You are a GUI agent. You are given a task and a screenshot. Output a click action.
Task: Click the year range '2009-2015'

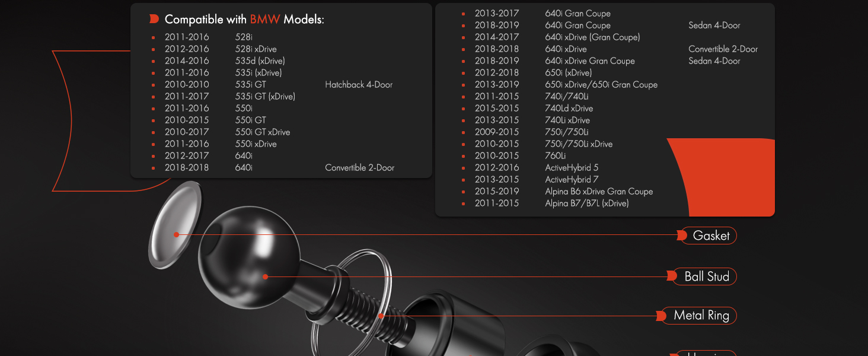pos(497,132)
